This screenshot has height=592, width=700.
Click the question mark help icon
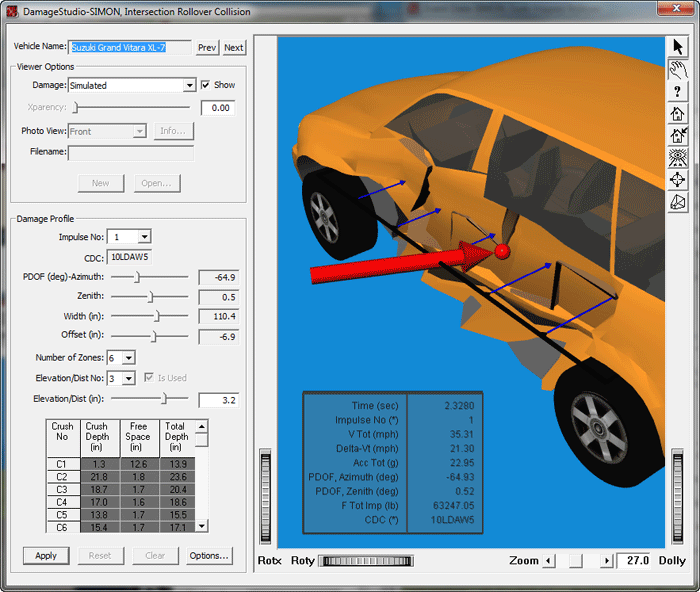tap(679, 91)
